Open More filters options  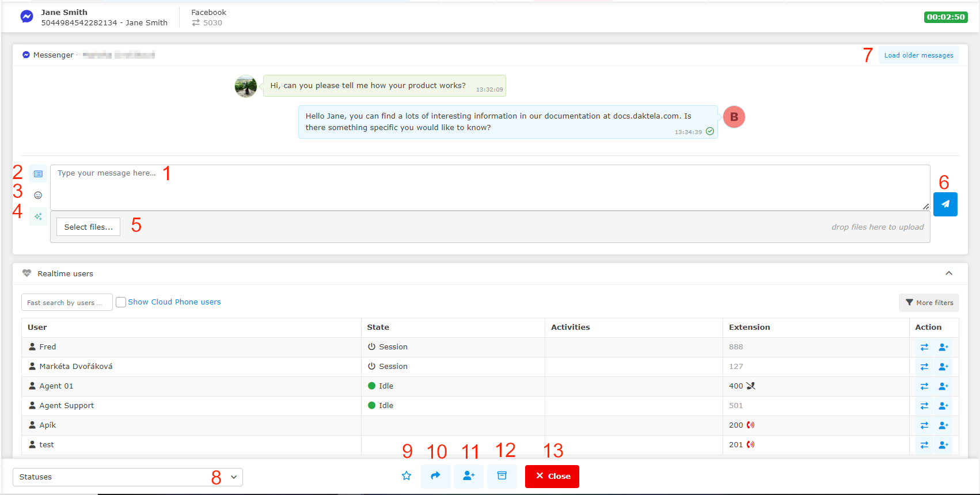coord(929,303)
